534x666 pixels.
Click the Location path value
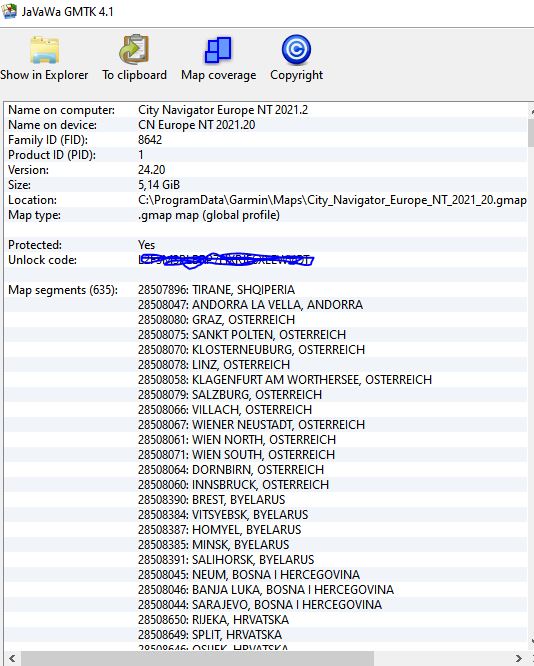[332, 200]
